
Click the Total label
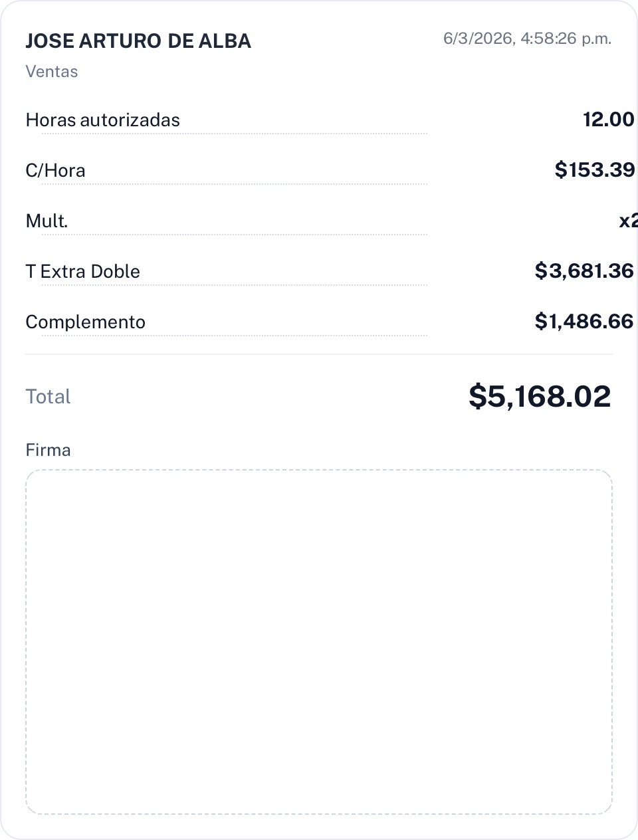[48, 397]
